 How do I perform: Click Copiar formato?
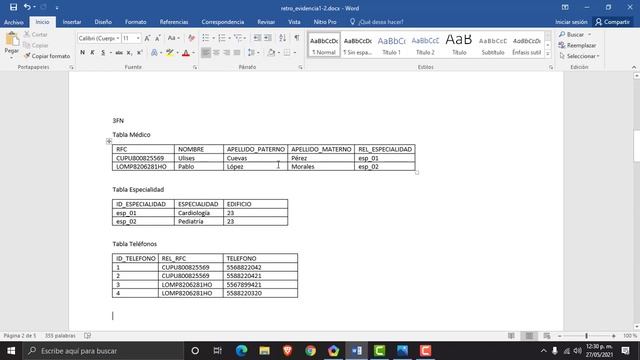click(47, 56)
